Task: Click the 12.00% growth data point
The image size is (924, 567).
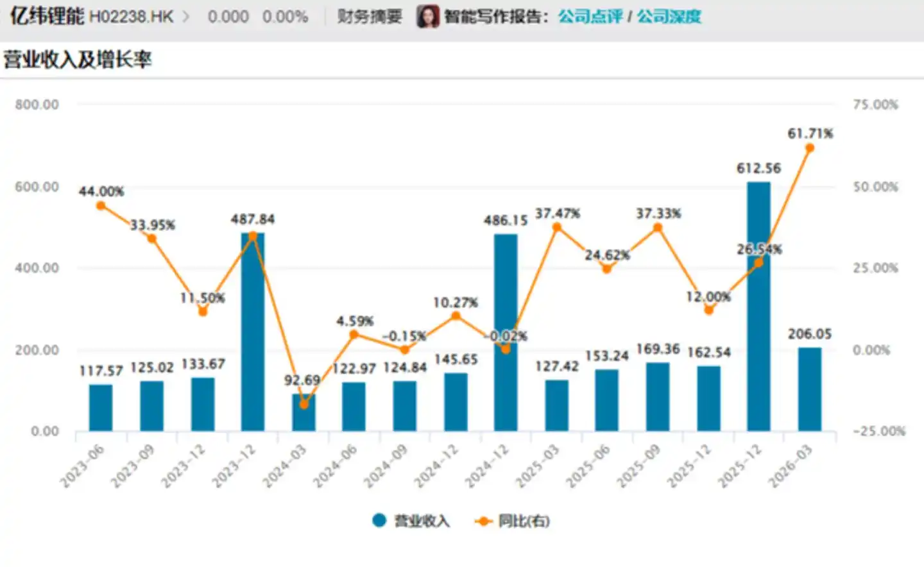Action: point(709,310)
